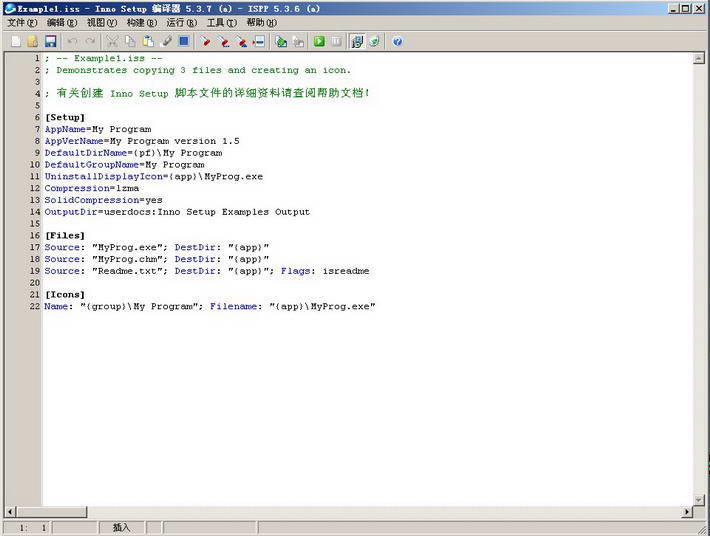This screenshot has height=536, width=710.
Task: Click the Pause icon in the toolbar
Action: coord(337,41)
